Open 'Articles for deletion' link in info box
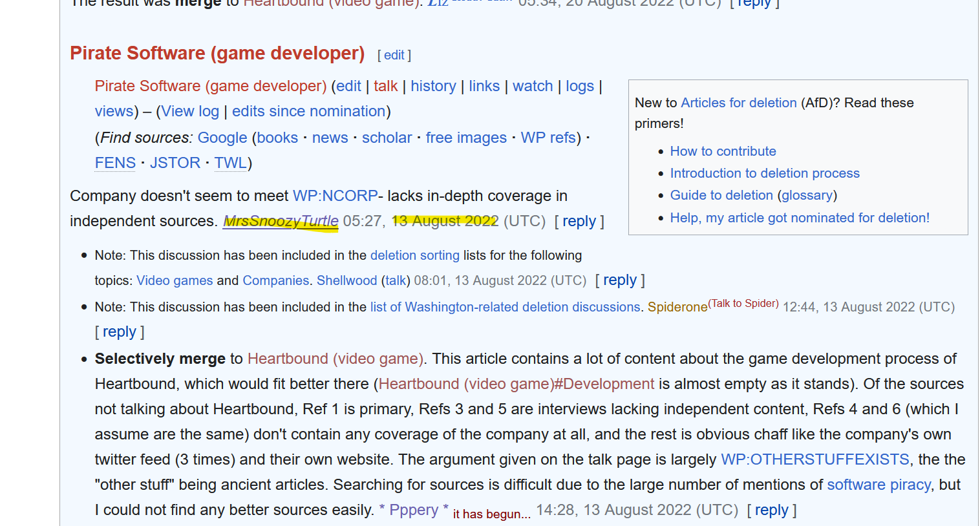The height and width of the screenshot is (526, 980). coord(739,103)
